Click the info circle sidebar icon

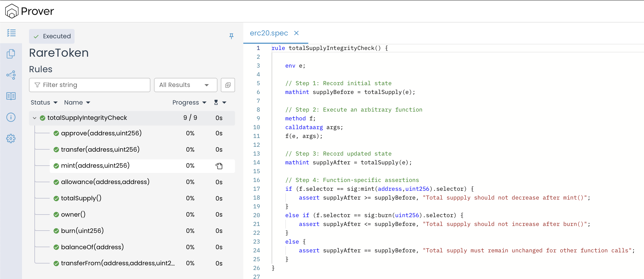[11, 117]
